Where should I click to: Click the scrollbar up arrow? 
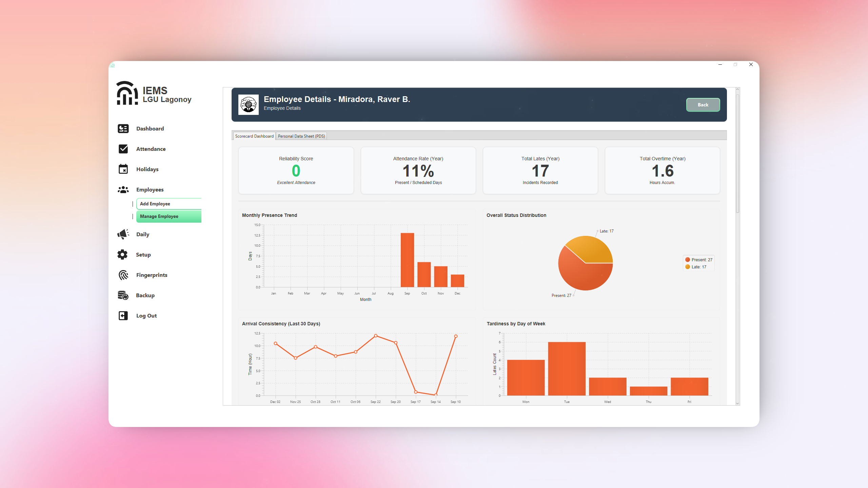(737, 89)
